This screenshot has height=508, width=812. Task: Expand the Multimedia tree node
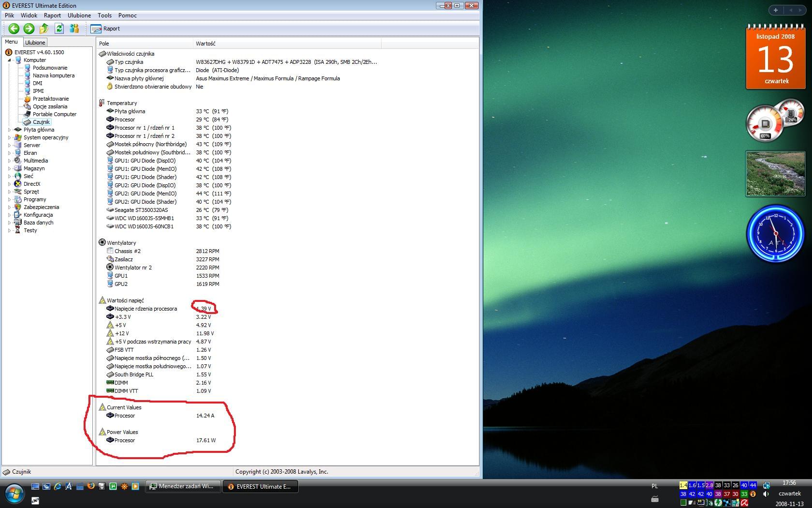(9, 161)
